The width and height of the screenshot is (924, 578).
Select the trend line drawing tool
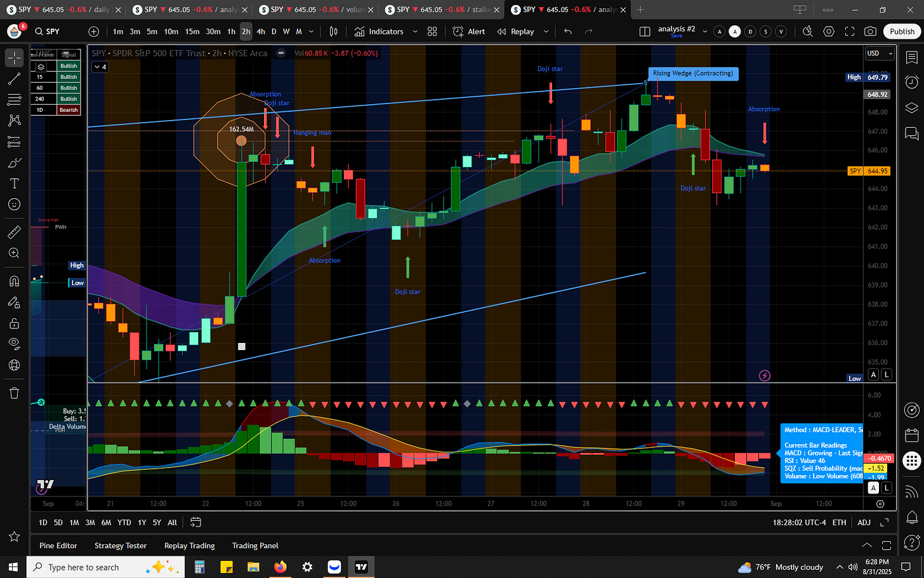point(15,79)
